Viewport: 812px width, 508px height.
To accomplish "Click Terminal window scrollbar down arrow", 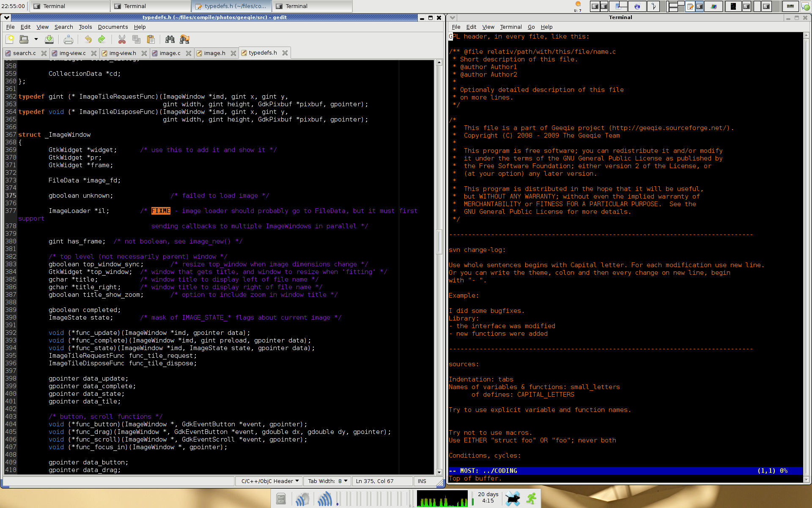I will [806, 480].
